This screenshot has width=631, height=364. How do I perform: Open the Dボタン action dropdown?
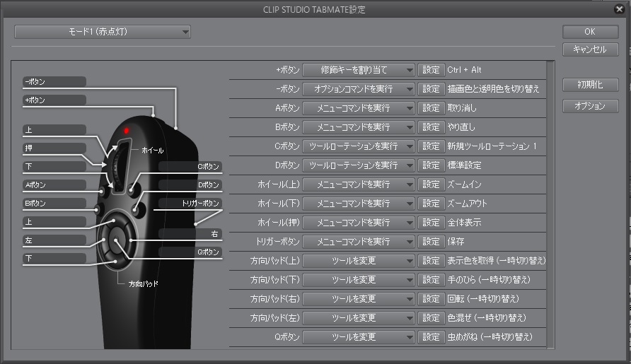[359, 165]
